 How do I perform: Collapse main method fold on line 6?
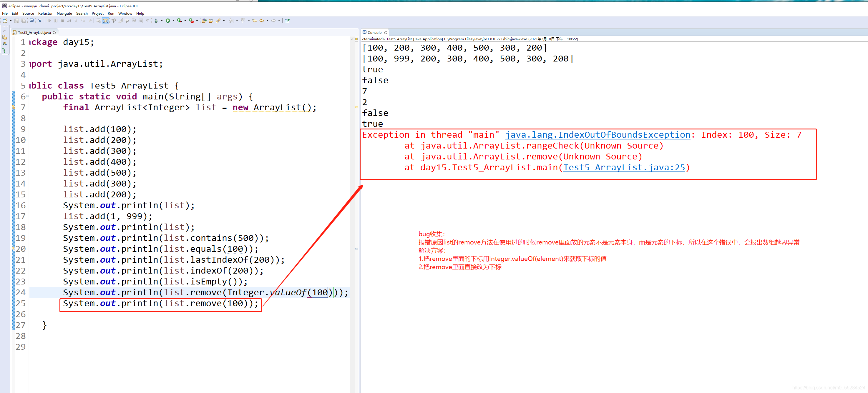27,96
